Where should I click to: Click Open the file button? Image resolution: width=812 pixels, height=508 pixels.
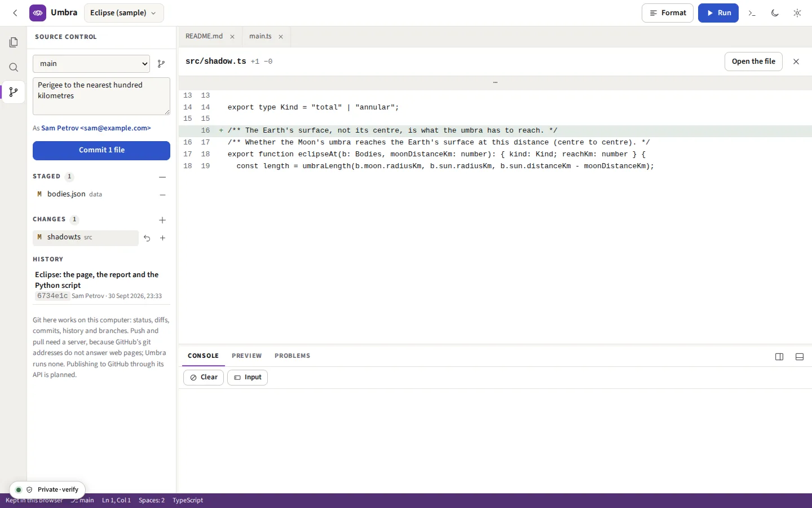753,62
